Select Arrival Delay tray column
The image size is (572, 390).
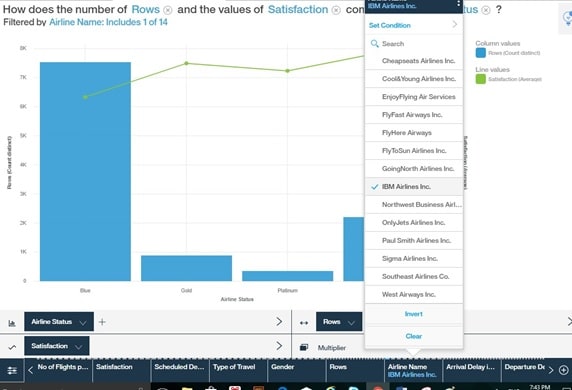472,371
